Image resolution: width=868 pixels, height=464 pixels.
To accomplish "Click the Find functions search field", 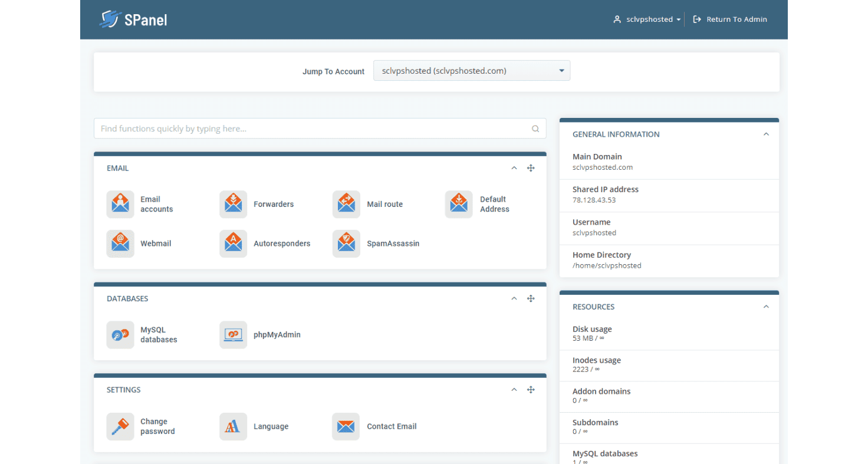I will click(320, 129).
